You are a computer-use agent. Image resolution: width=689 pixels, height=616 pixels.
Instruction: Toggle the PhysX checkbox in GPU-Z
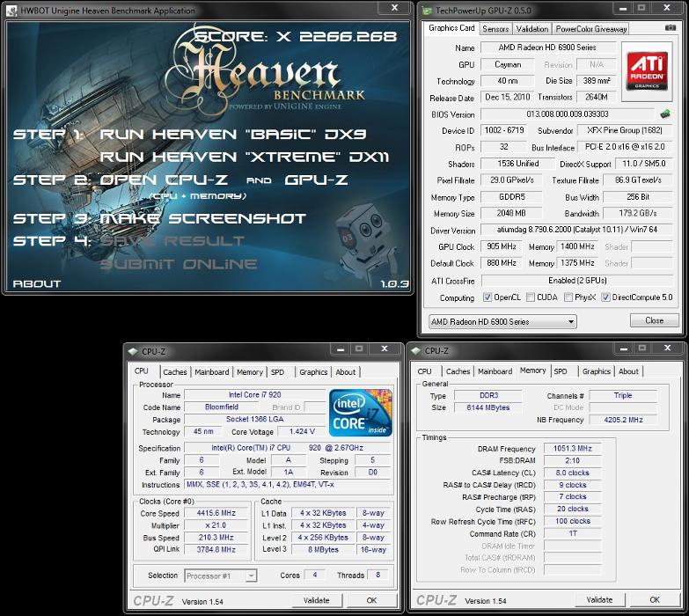568,297
